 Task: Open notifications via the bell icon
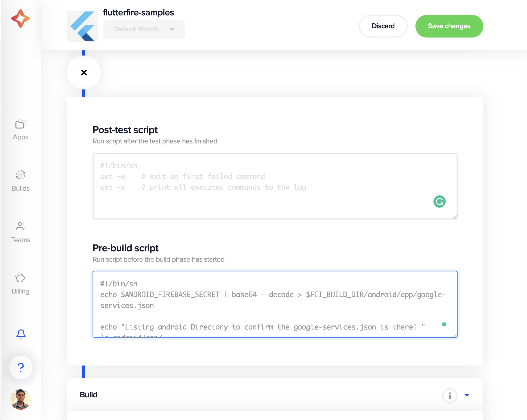(x=21, y=334)
